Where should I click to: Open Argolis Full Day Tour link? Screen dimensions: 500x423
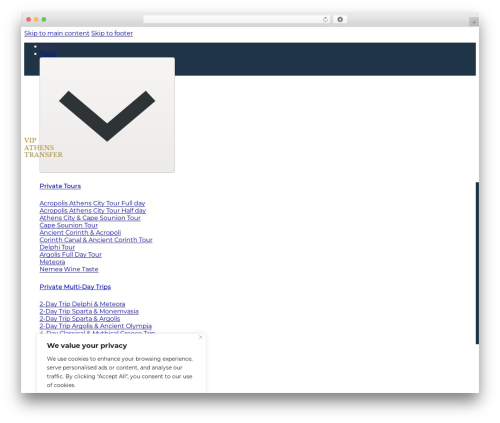tap(71, 254)
